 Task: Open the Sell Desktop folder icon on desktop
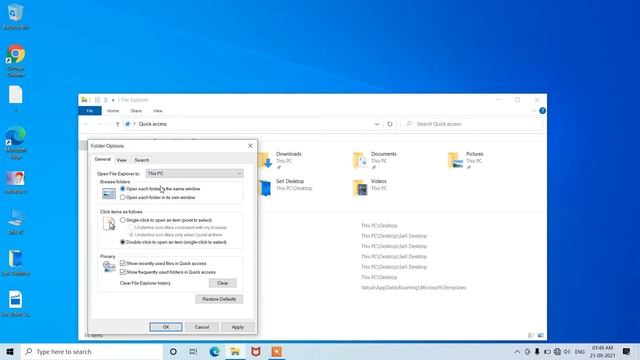tap(16, 263)
